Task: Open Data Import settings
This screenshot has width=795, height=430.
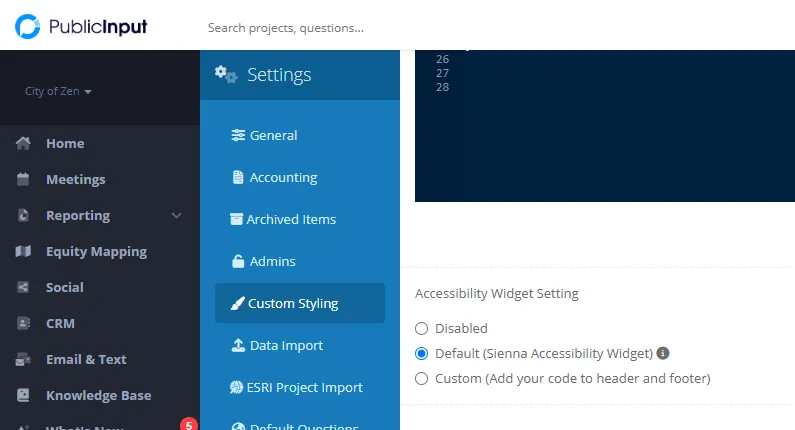Action: [x=285, y=346]
